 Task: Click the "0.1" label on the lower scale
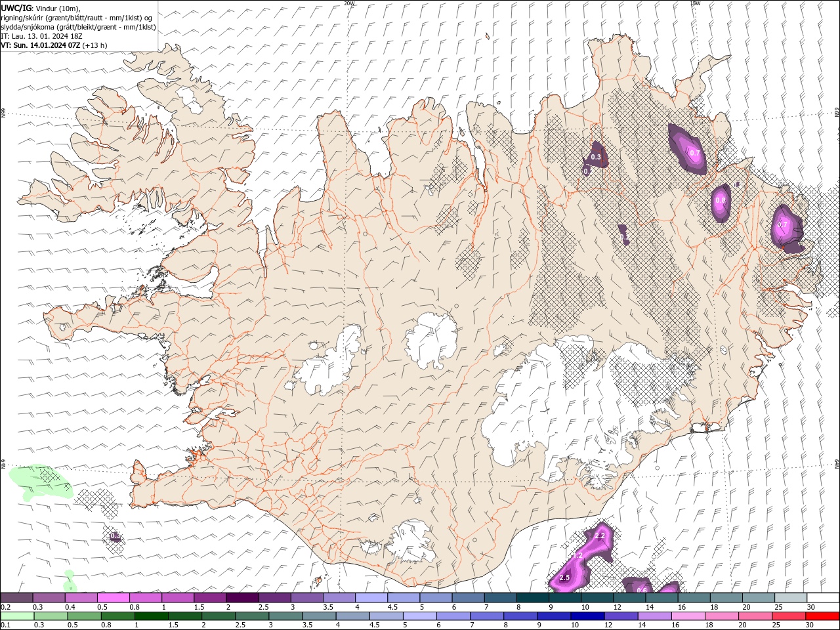coord(5,625)
